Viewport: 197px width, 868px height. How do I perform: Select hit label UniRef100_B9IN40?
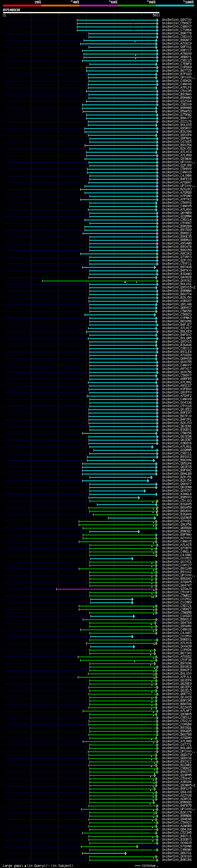176,94
